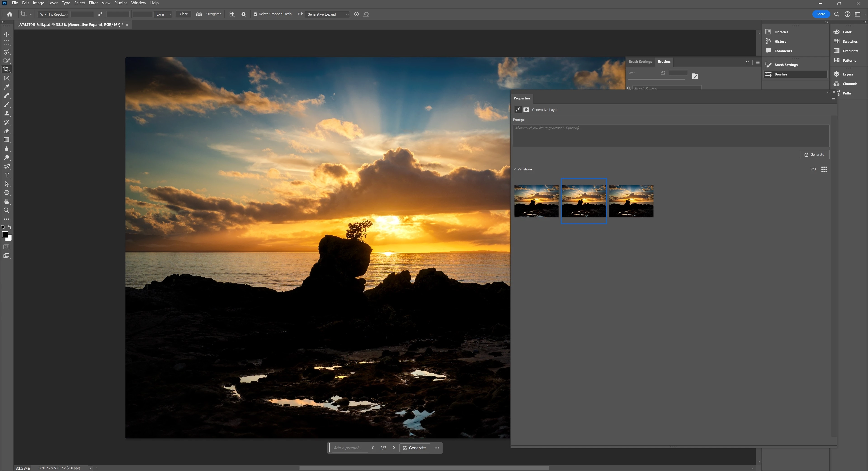
Task: Open the px/in units dropdown
Action: 163,14
